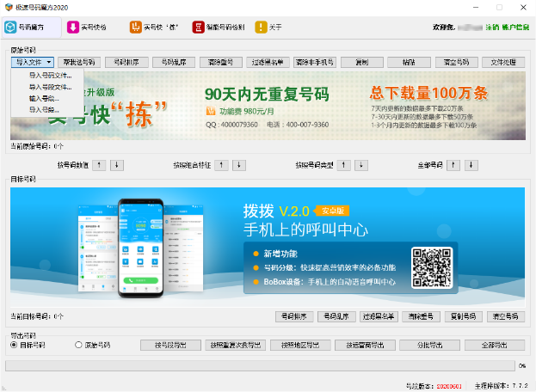Collapse the 导入文件 dropdown button
The height and width of the screenshot is (392, 536).
pos(33,62)
